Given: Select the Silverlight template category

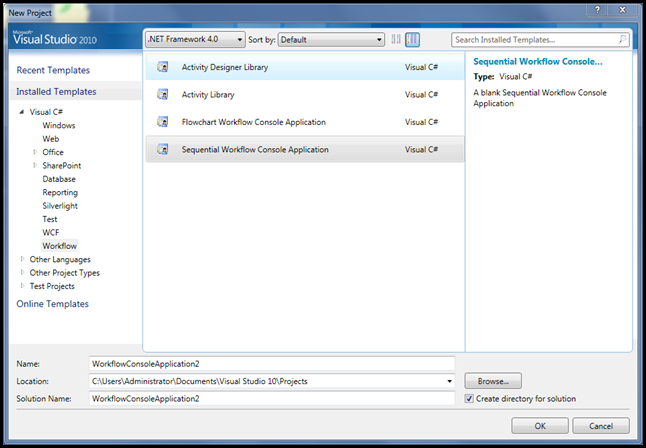Looking at the screenshot, I should click(60, 206).
